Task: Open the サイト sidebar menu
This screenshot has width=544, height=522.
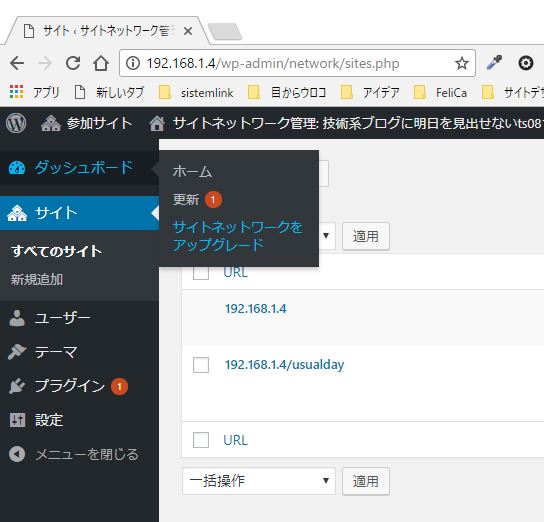Action: (79, 213)
